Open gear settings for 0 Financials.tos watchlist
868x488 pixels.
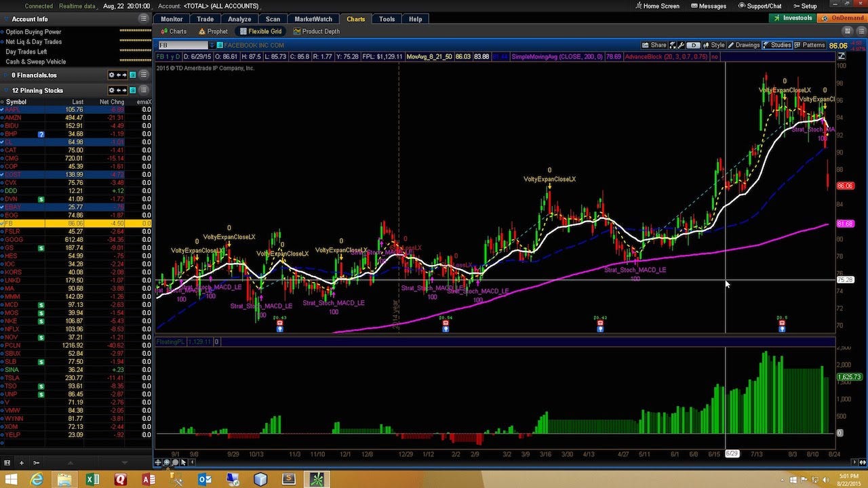112,75
